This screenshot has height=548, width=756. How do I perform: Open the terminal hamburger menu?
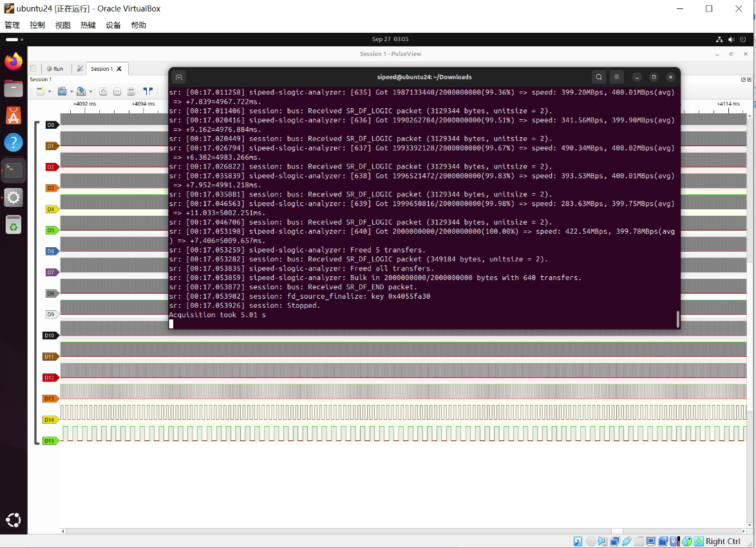[617, 77]
